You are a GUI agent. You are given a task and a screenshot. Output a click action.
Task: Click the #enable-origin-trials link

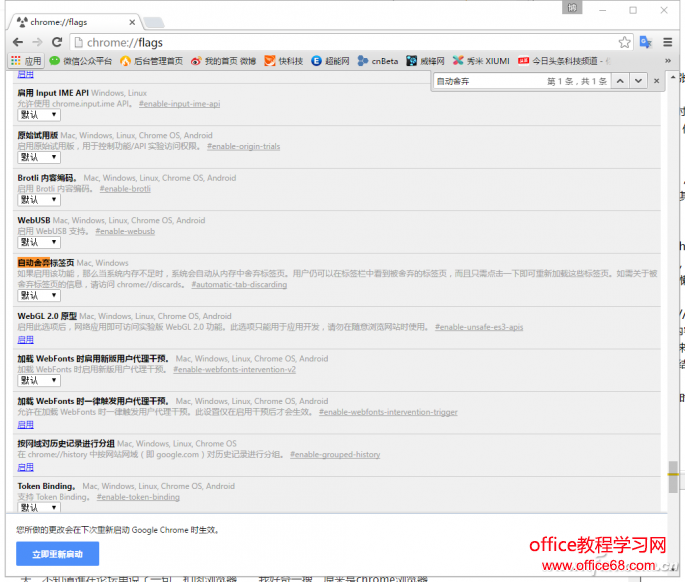(243, 146)
